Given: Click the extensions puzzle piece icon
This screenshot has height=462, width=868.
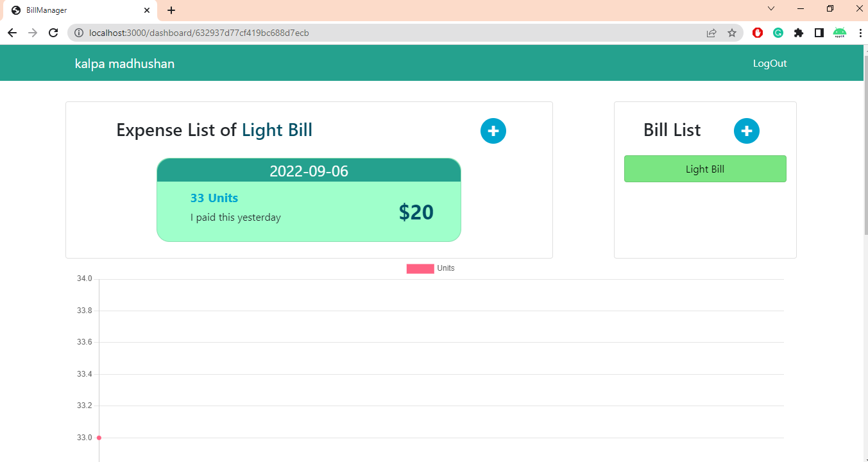Looking at the screenshot, I should (799, 33).
